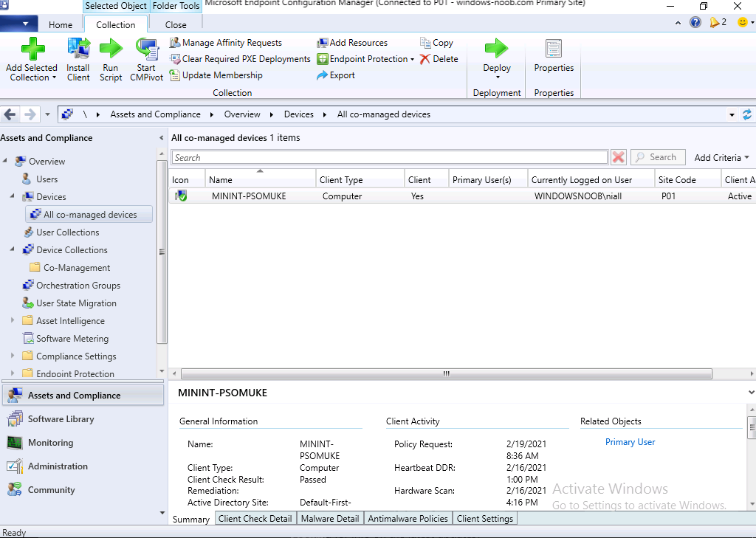The height and width of the screenshot is (538, 756).
Task: Clear the search with the red X
Action: [x=618, y=157]
